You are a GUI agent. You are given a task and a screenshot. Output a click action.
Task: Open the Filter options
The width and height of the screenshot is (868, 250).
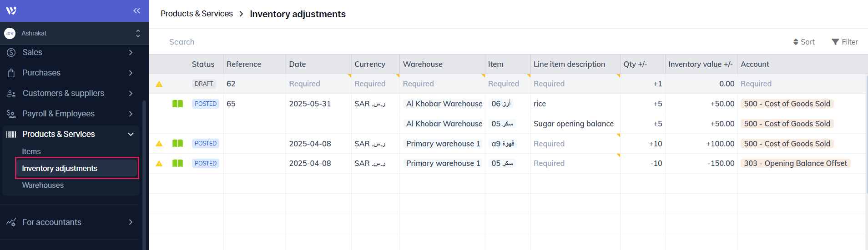tap(844, 42)
